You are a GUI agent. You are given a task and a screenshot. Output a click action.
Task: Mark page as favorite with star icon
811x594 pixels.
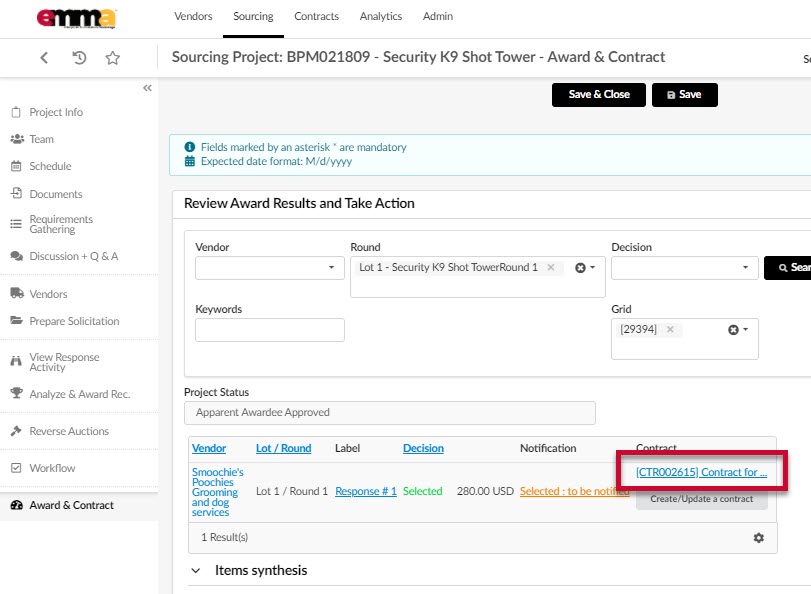coord(113,57)
